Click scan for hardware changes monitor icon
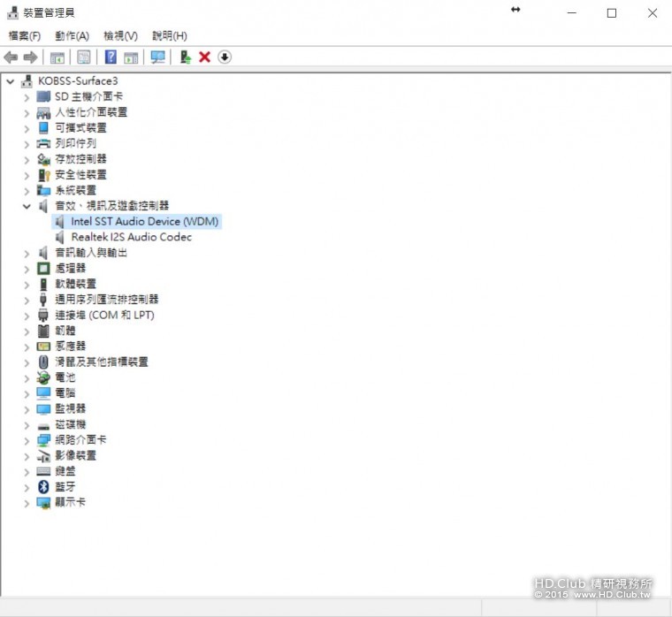672x617 pixels. pos(157,57)
